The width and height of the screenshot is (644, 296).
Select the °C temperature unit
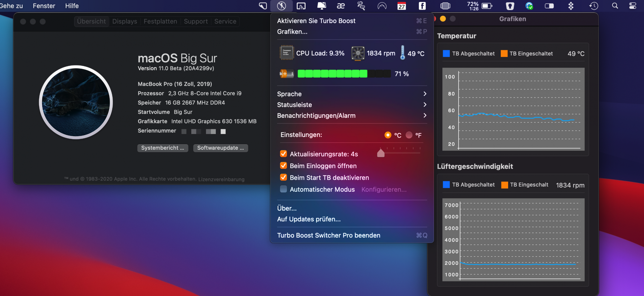click(388, 135)
